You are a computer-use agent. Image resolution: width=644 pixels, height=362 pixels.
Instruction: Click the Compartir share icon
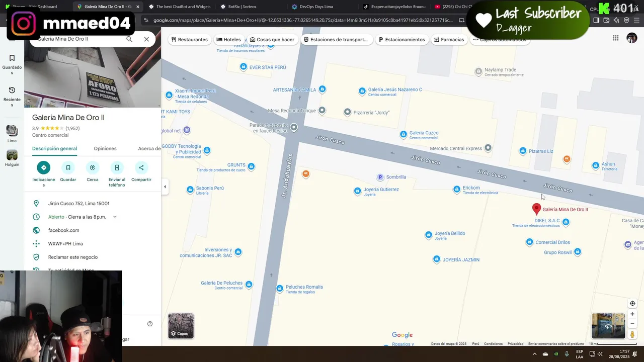point(141,167)
